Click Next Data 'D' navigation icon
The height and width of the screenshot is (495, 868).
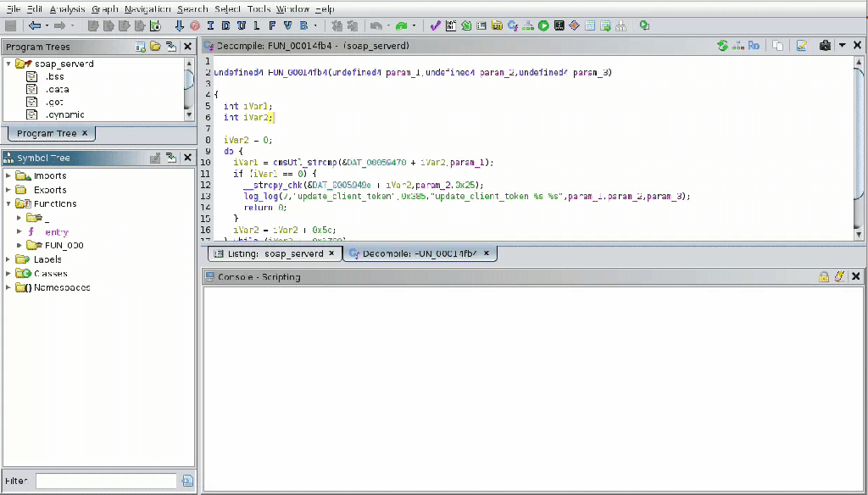pos(225,25)
